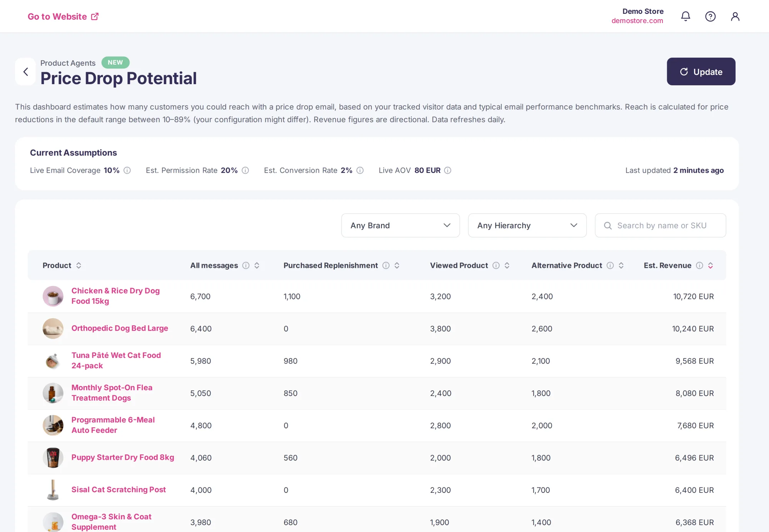Screen dimensions: 769x532
Task: Click the NEW badge beside Product Agents
Action: point(115,62)
